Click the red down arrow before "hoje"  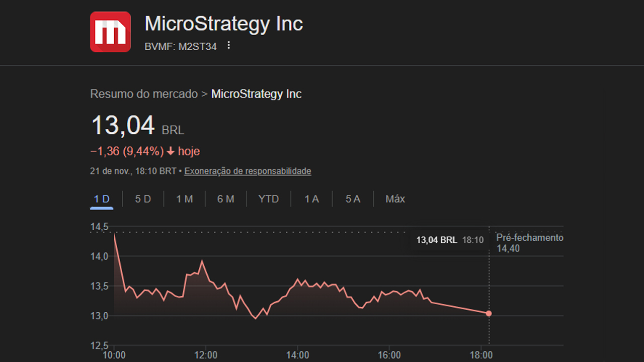(x=171, y=151)
